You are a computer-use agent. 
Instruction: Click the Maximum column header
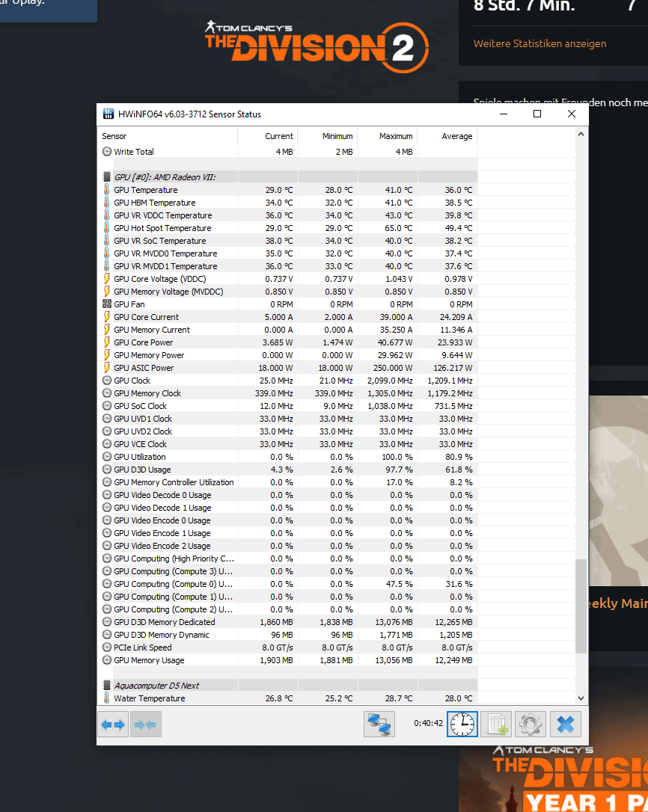(x=388, y=136)
